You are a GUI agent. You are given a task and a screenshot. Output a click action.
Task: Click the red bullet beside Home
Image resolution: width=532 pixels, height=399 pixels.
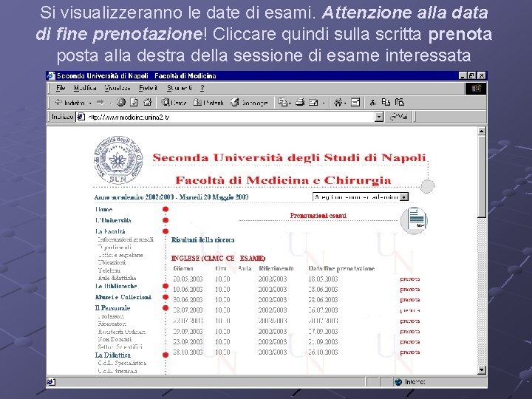coord(166,209)
